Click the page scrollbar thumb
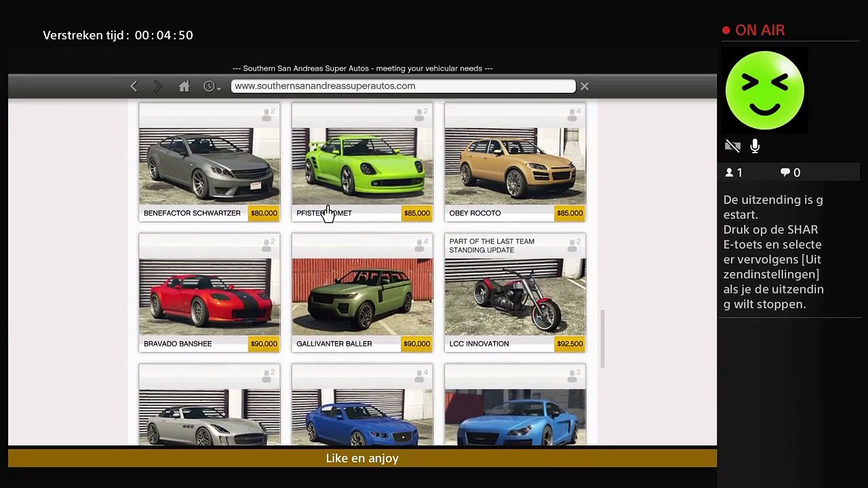The image size is (868, 488). point(602,339)
